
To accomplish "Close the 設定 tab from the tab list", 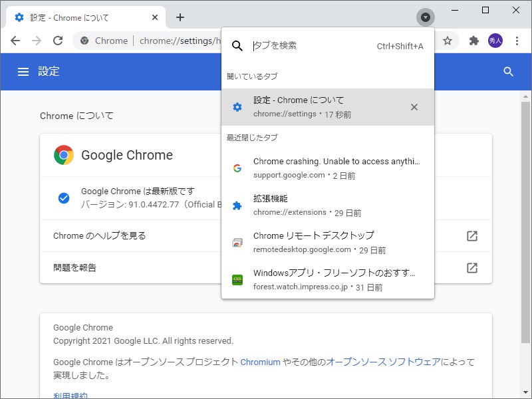I will (414, 106).
